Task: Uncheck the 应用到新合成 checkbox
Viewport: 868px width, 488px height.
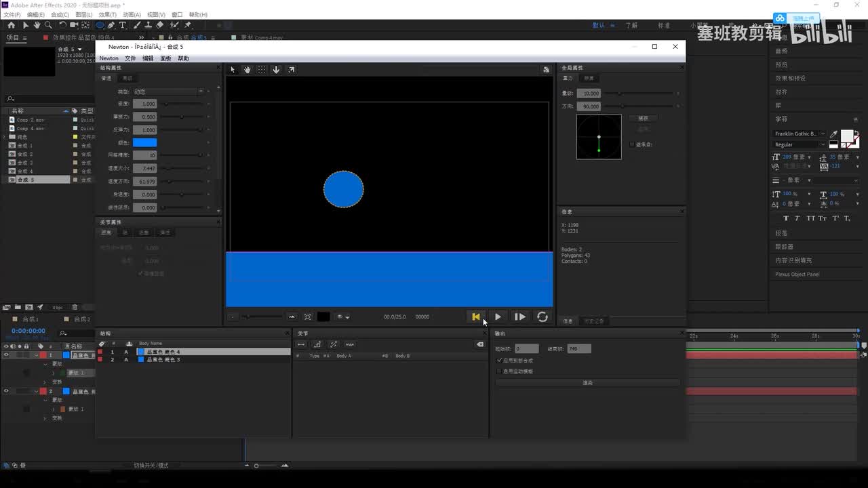Action: pyautogui.click(x=500, y=361)
